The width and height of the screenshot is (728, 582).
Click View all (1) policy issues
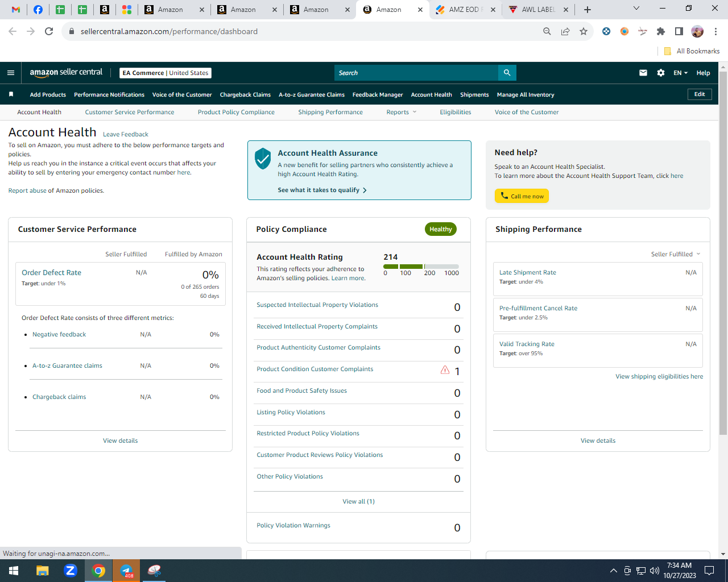[x=358, y=501]
